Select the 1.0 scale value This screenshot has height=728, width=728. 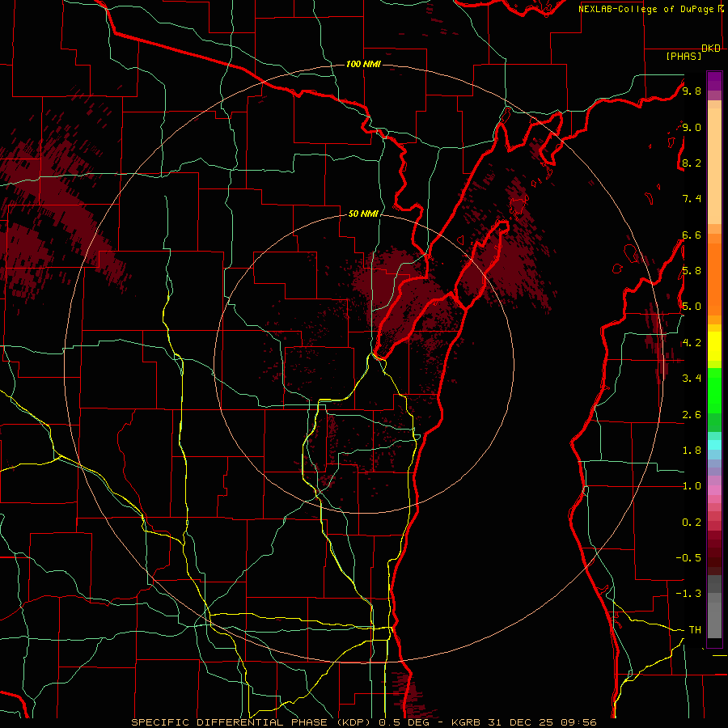pyautogui.click(x=692, y=486)
